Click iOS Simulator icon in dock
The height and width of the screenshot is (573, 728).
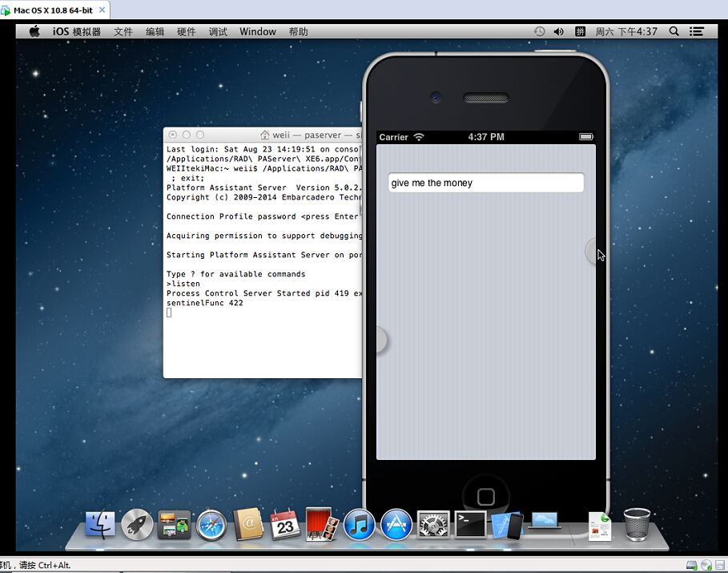tap(508, 526)
